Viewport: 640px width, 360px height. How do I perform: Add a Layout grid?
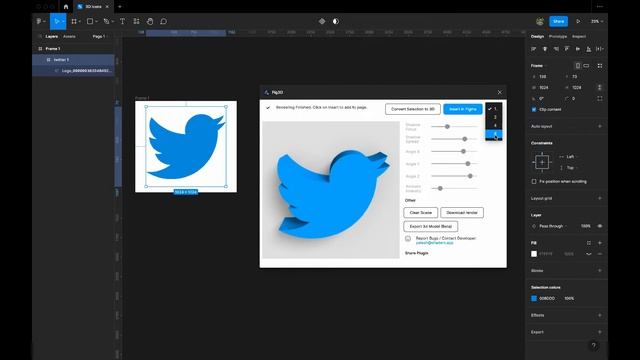[600, 198]
